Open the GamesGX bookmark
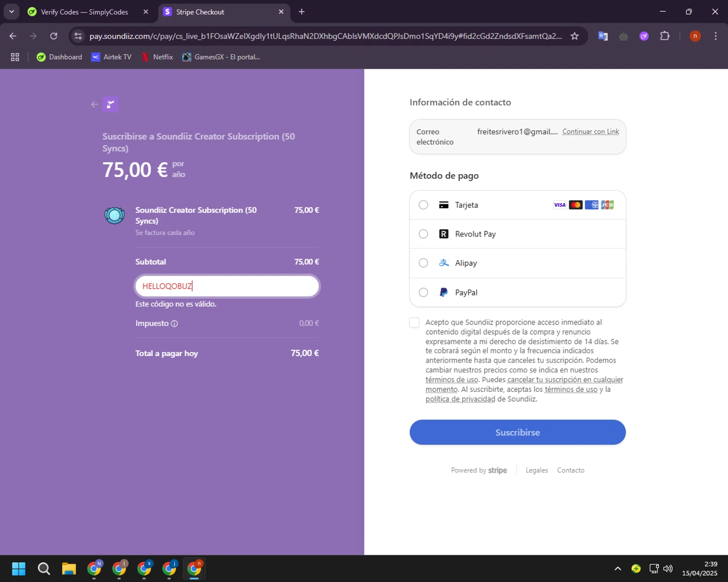728x582 pixels. 221,57
